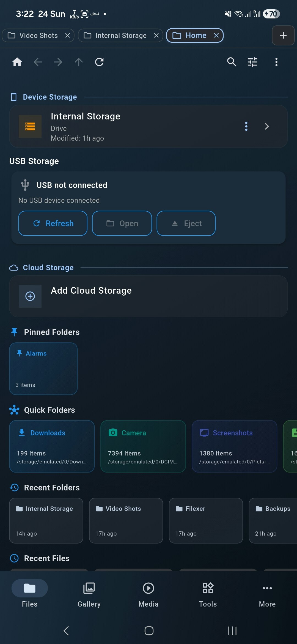
Task: Open the More bottom tab
Action: point(267,595)
